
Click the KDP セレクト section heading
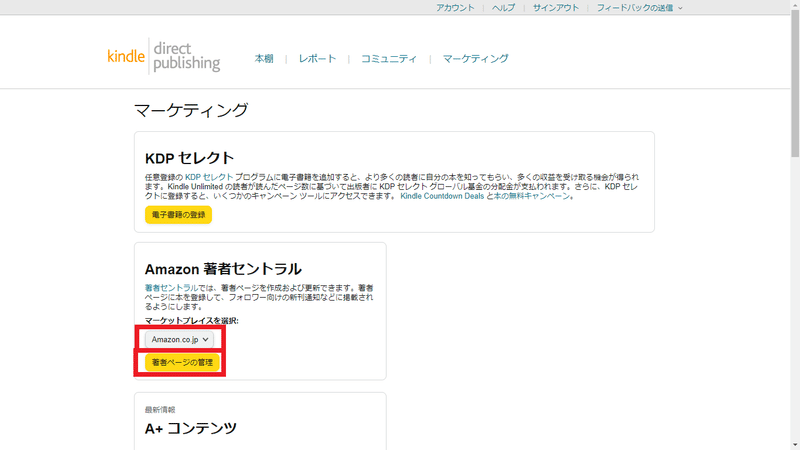coord(189,158)
